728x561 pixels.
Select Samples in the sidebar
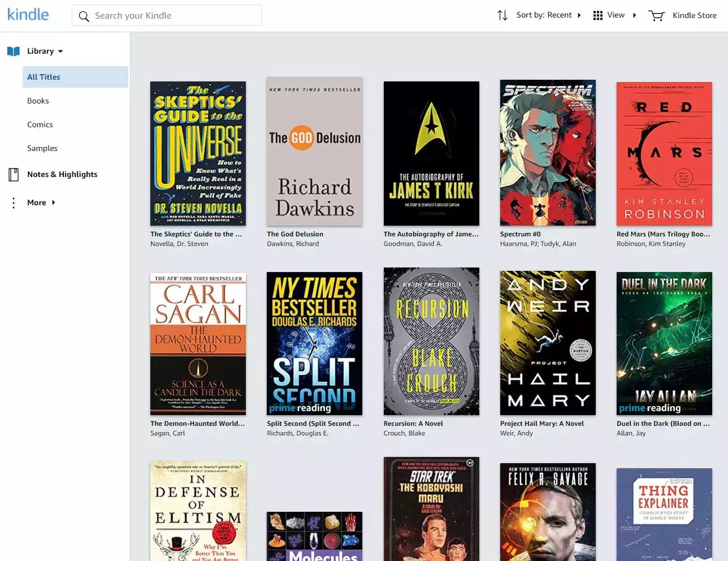[x=42, y=148]
